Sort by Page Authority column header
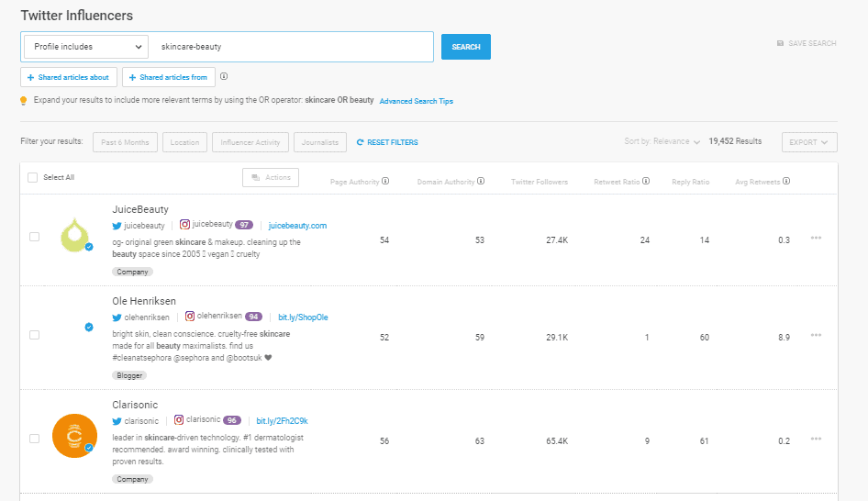The image size is (868, 501). point(354,182)
